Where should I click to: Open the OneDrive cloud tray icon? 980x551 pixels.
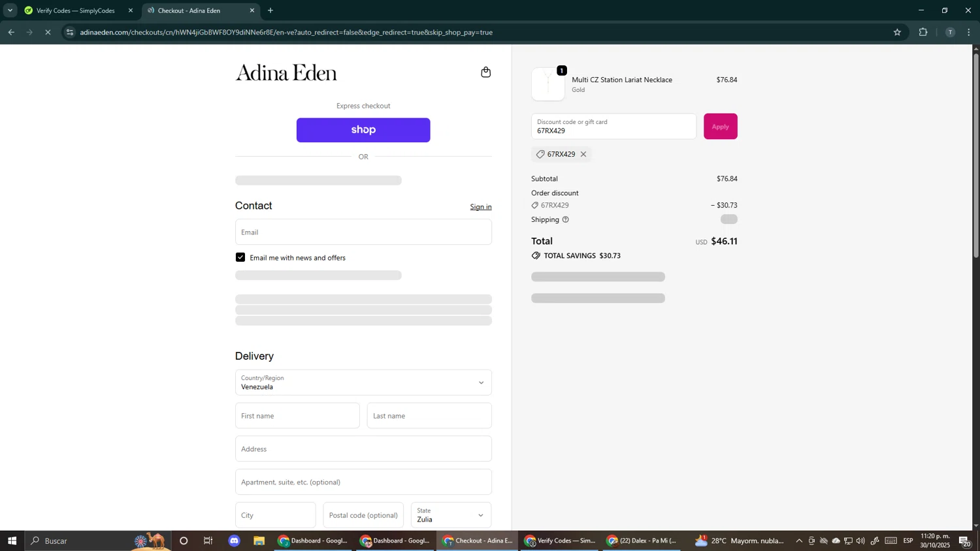(836, 541)
